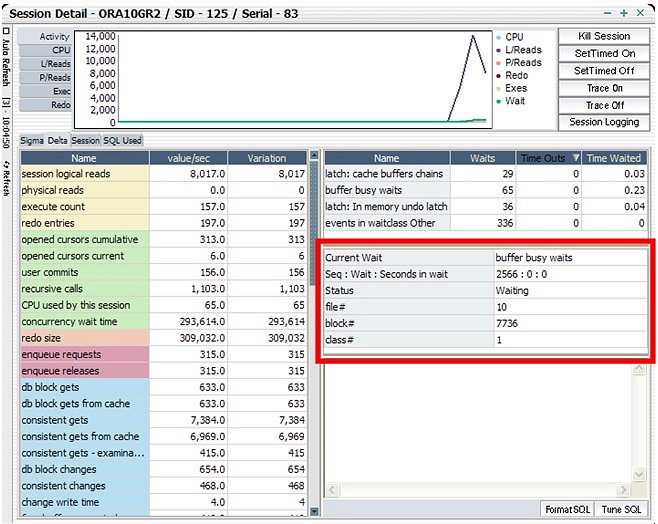Viewport: 658px width, 524px height.
Task: Open the SQL Used tab
Action: (122, 141)
